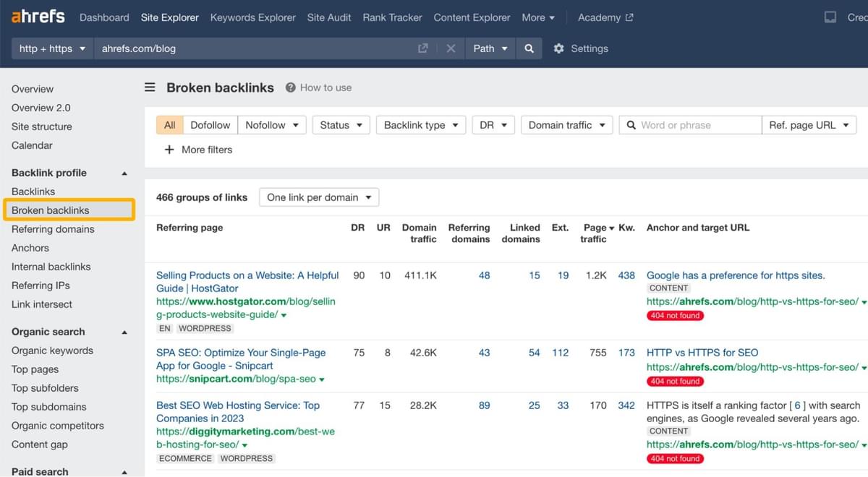Viewport: 868px width, 477px height.
Task: Open Rank Tracker tab
Action: pos(393,17)
